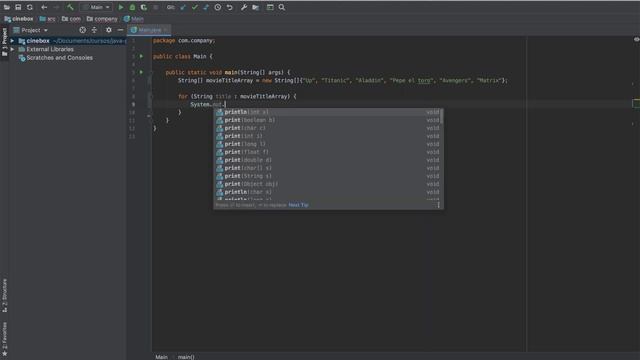Click Main in bottom breadcrumb
Viewport: 640px width, 360px height.
point(161,357)
